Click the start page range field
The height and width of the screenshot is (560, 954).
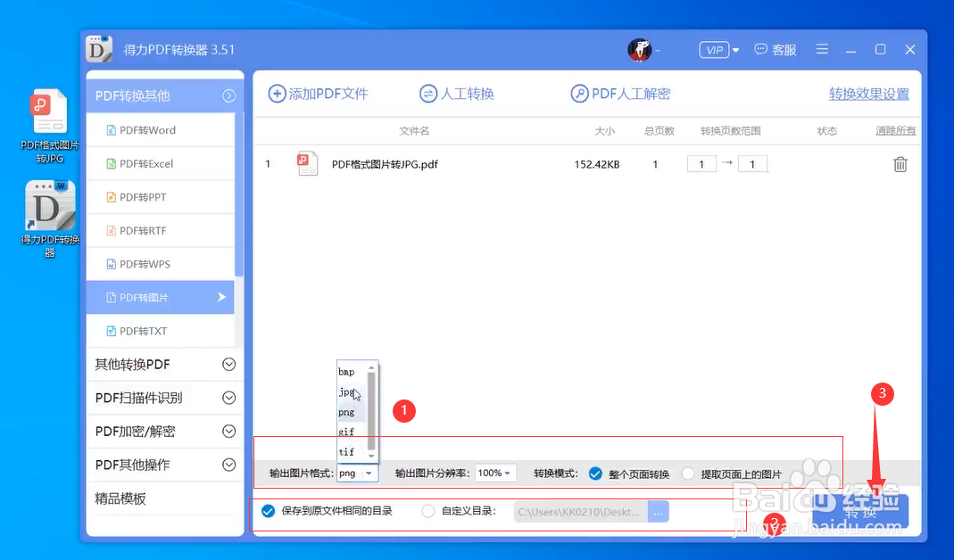click(701, 164)
